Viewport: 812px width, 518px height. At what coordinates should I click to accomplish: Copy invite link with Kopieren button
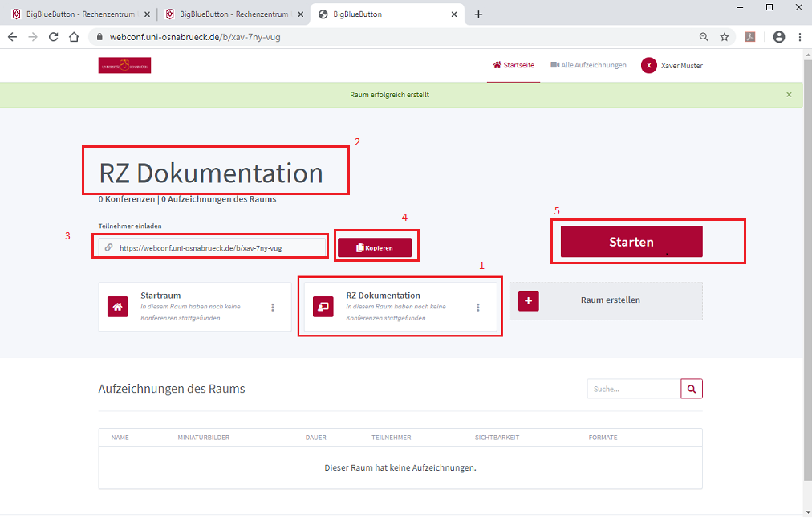375,248
